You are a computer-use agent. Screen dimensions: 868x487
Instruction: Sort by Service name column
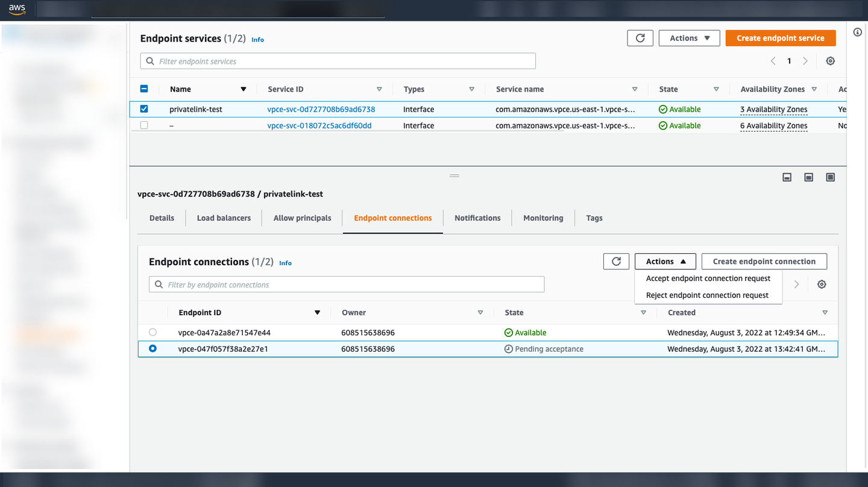(x=635, y=89)
